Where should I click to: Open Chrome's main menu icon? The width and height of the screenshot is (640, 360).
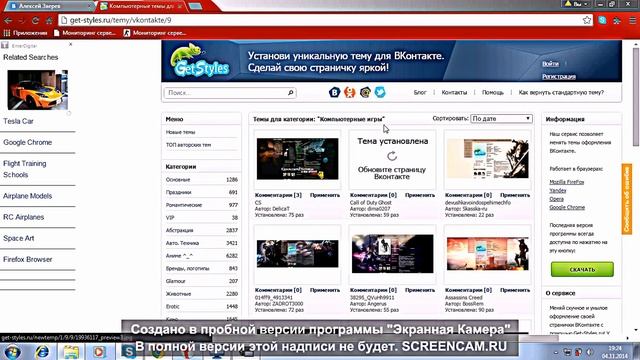[x=632, y=20]
